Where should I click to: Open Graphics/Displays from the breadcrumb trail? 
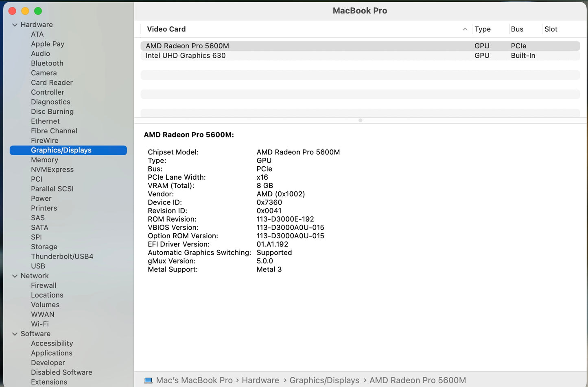coord(324,380)
